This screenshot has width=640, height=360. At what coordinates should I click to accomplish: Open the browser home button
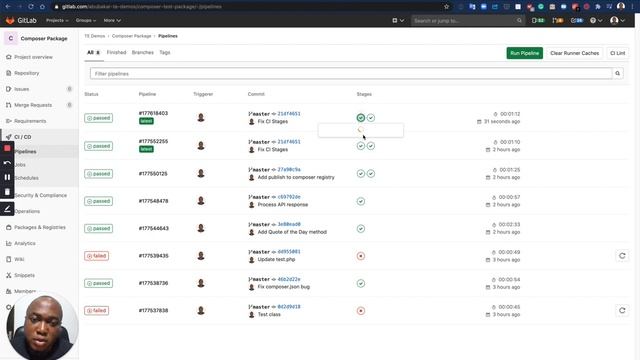(42, 7)
